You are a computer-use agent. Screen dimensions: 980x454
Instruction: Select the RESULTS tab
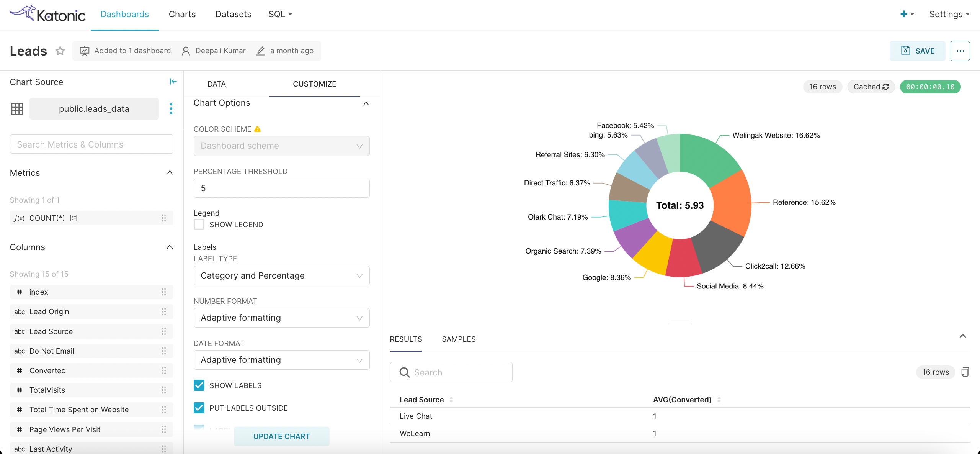click(x=406, y=339)
